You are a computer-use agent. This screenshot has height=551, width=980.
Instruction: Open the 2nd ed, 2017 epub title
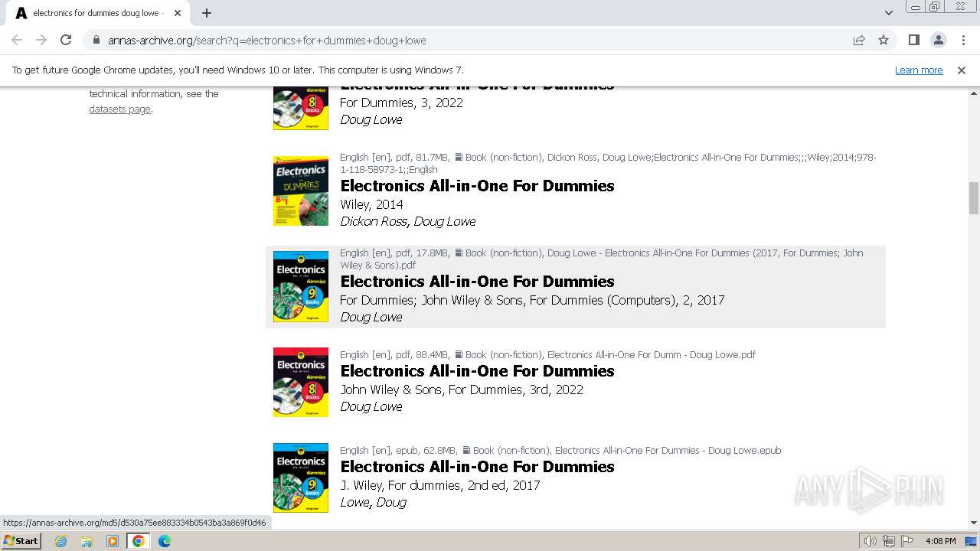pyautogui.click(x=477, y=467)
